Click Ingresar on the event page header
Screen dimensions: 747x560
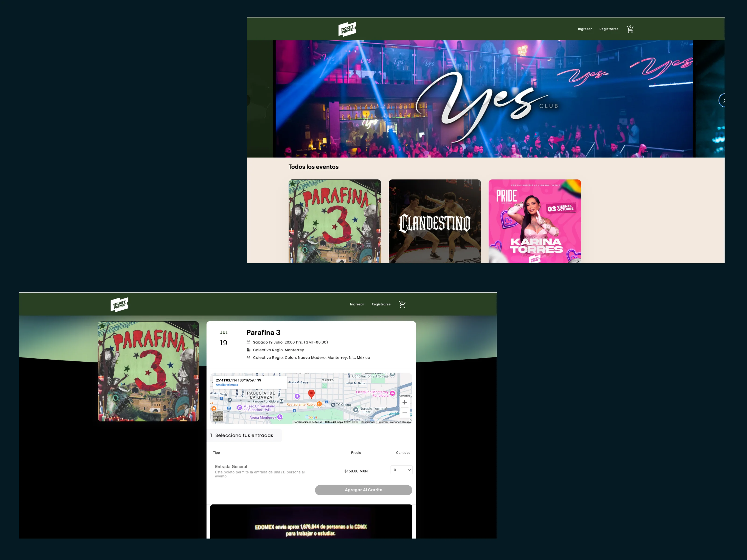point(357,304)
